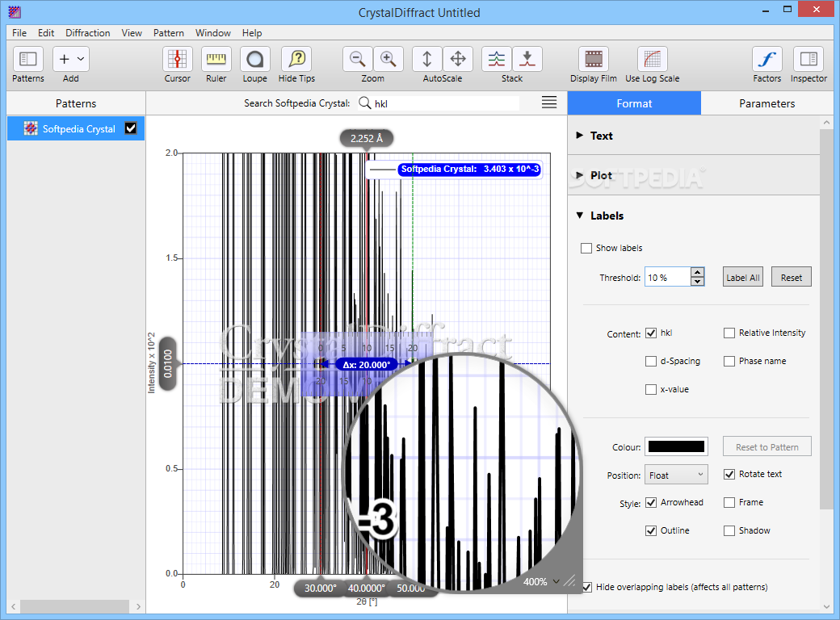Screen dimensions: 840x620
Task: Expand the Plot section
Action: (x=579, y=175)
